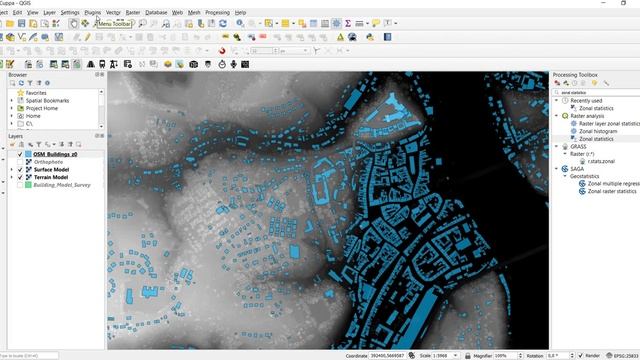
Task: Open the Layer Styling panel icon
Action: point(12,144)
